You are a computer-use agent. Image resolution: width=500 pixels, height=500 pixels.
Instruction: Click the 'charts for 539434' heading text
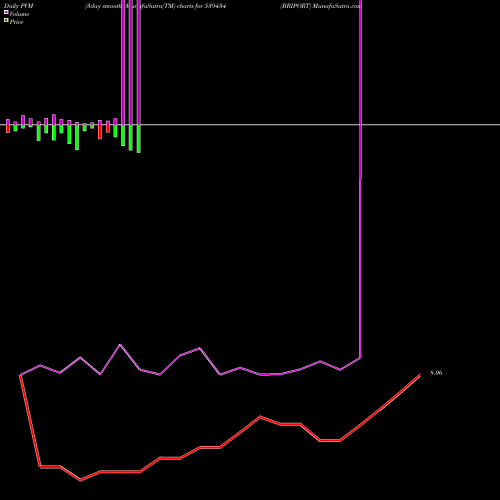point(201,6)
